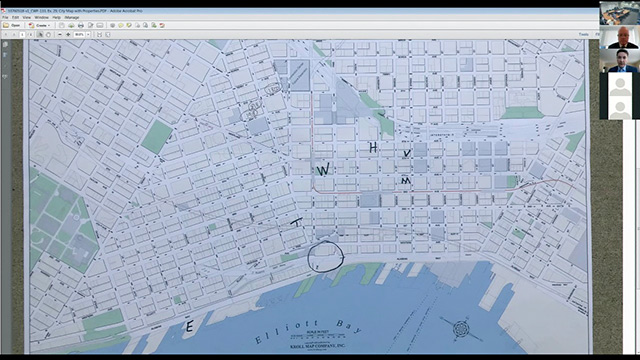Image resolution: width=640 pixels, height=360 pixels.
Task: Select the Highlight Text tool icon
Action: [x=129, y=25]
